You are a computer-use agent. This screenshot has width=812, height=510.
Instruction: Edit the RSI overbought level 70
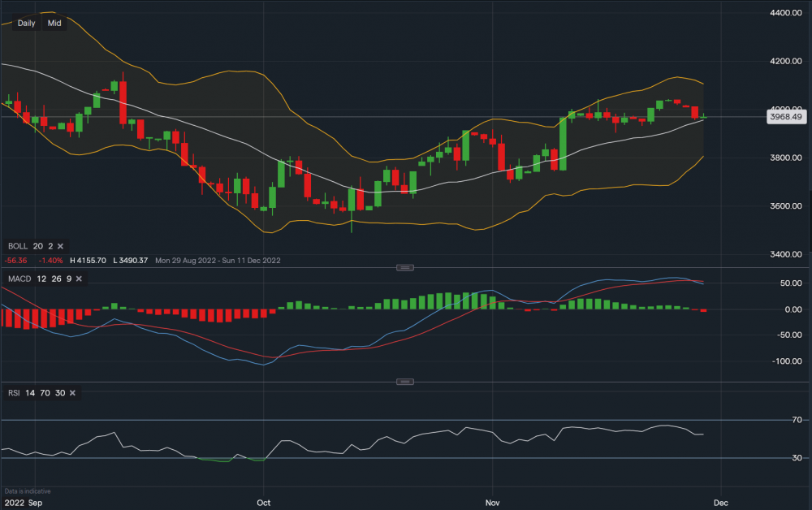tap(44, 393)
